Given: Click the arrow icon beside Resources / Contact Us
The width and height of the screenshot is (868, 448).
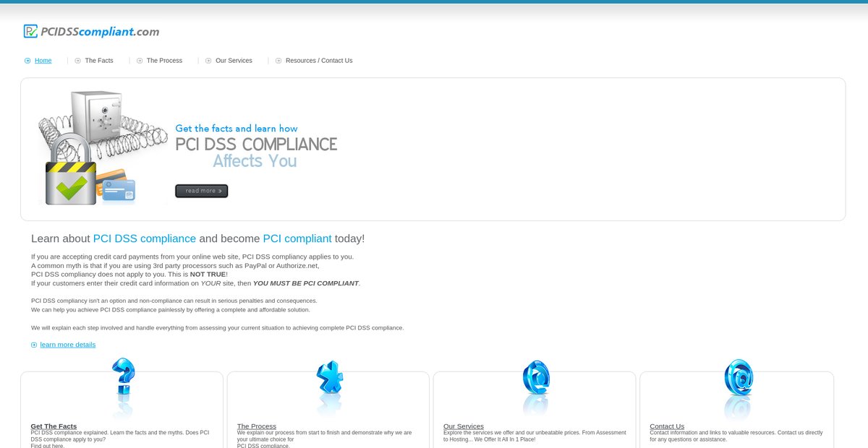Looking at the screenshot, I should 278,61.
